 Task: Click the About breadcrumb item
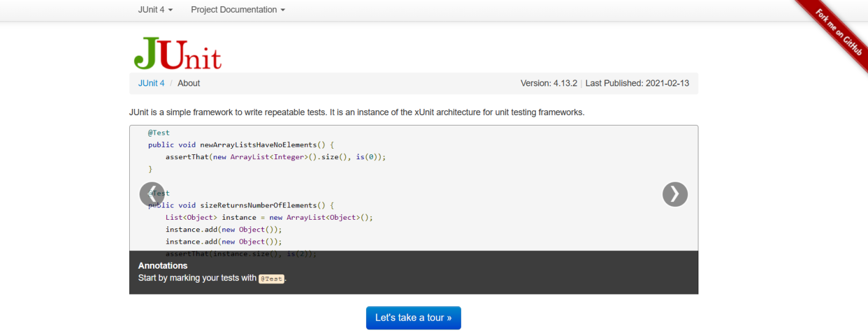[x=189, y=83]
